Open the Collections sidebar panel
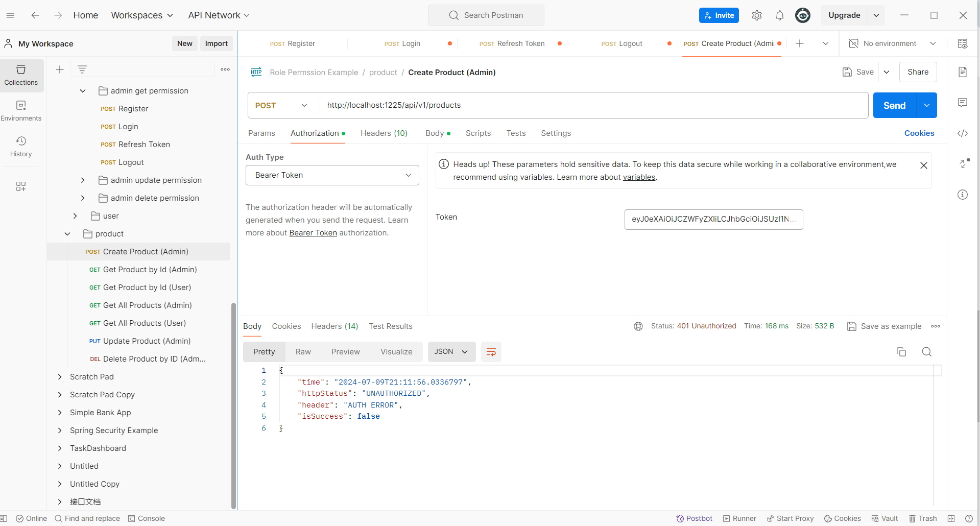 pos(21,75)
